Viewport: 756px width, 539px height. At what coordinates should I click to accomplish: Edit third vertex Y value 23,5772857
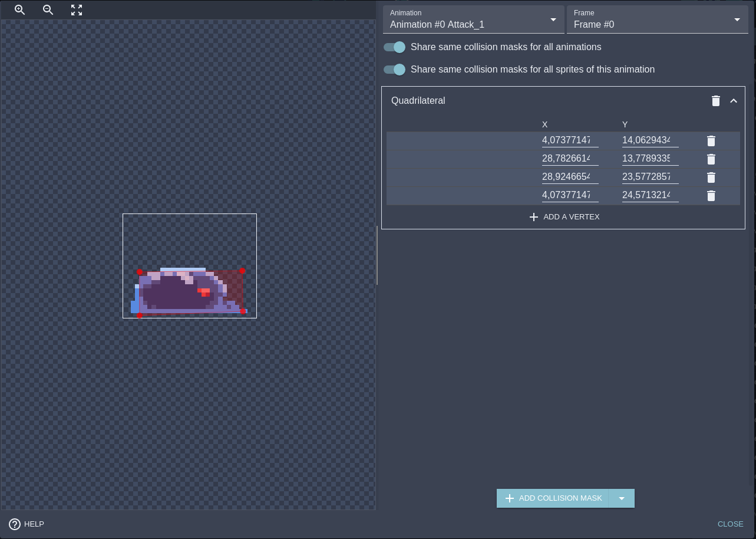click(x=651, y=177)
